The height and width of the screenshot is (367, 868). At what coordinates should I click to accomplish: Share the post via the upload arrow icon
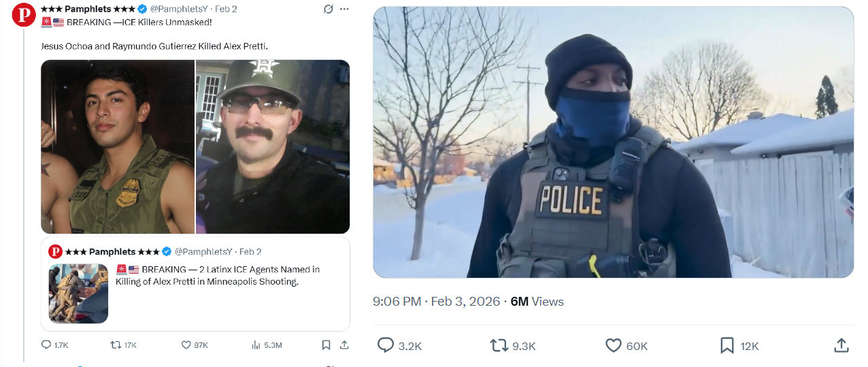point(841,345)
